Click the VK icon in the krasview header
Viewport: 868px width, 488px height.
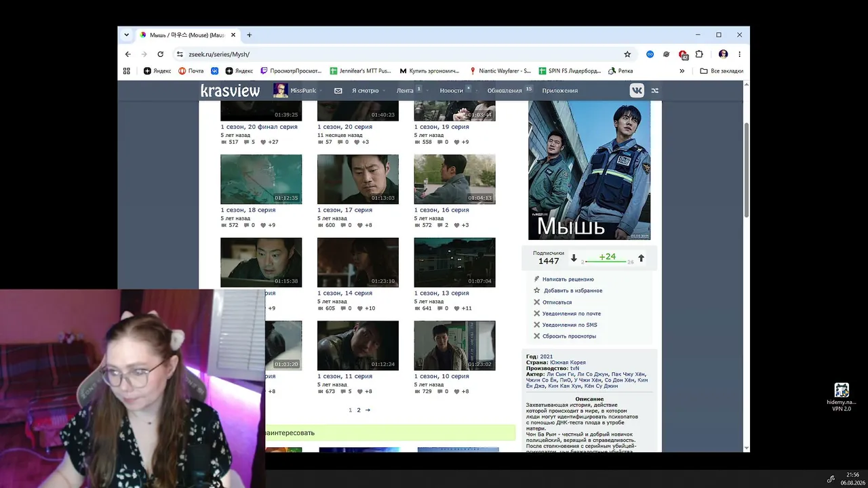[x=637, y=90]
